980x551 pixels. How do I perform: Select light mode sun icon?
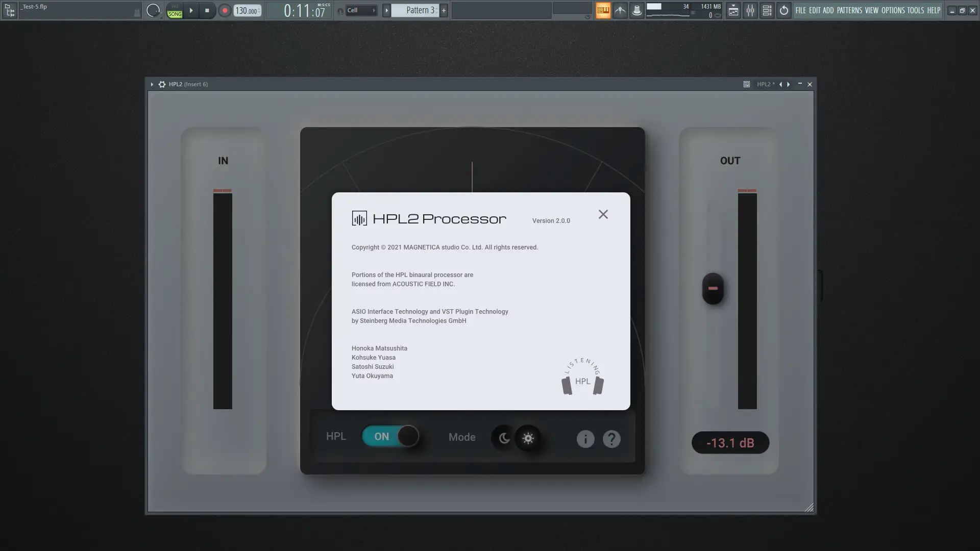click(528, 438)
